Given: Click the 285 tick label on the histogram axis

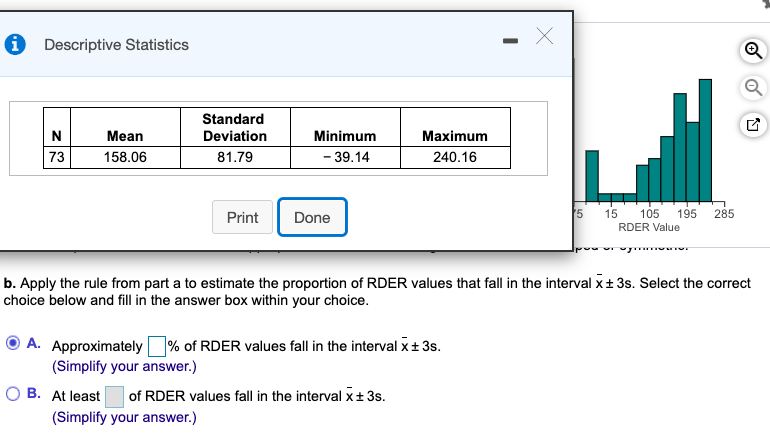Looking at the screenshot, I should click(724, 214).
